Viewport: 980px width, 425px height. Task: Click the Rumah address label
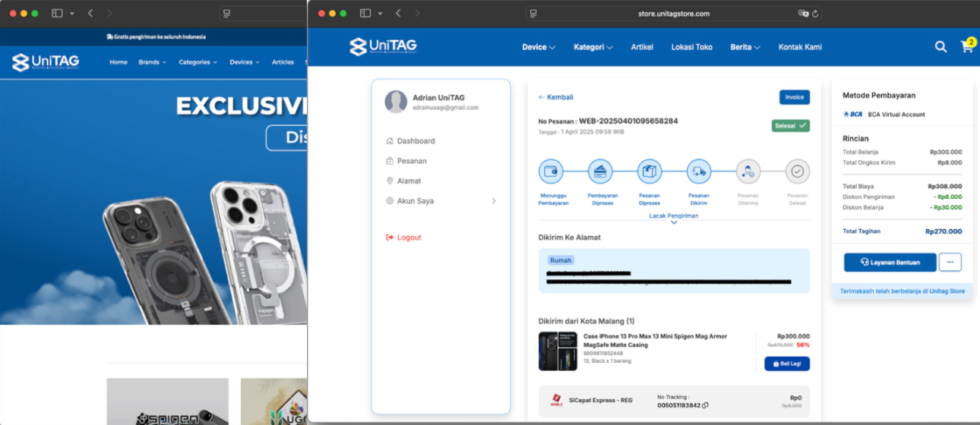561,260
